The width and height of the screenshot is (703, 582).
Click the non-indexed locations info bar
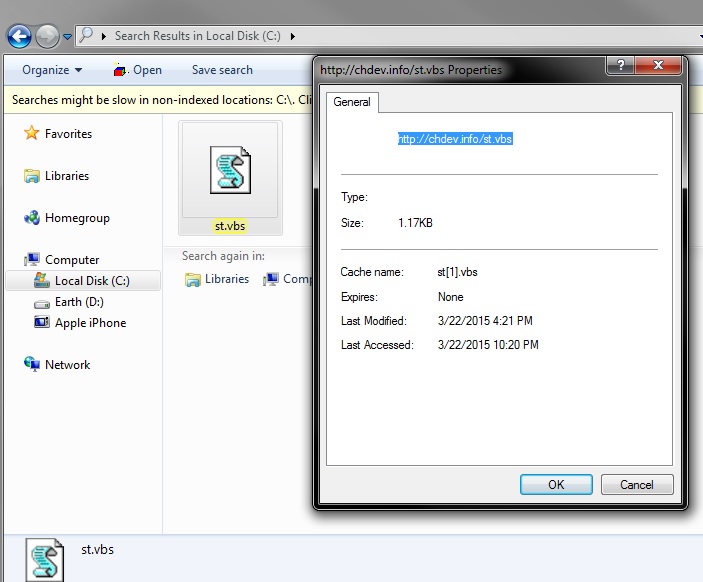(x=159, y=100)
